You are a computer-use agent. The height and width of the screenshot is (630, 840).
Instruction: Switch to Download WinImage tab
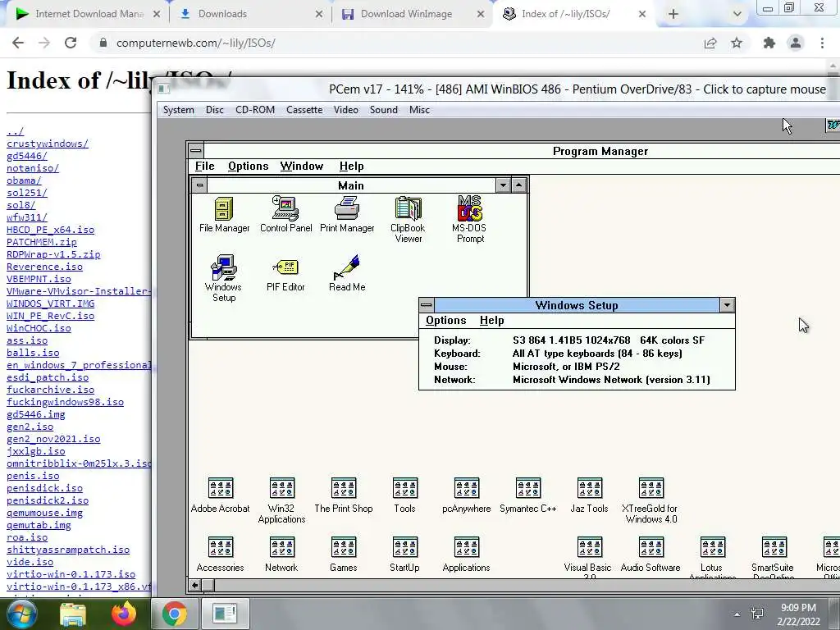click(x=412, y=14)
